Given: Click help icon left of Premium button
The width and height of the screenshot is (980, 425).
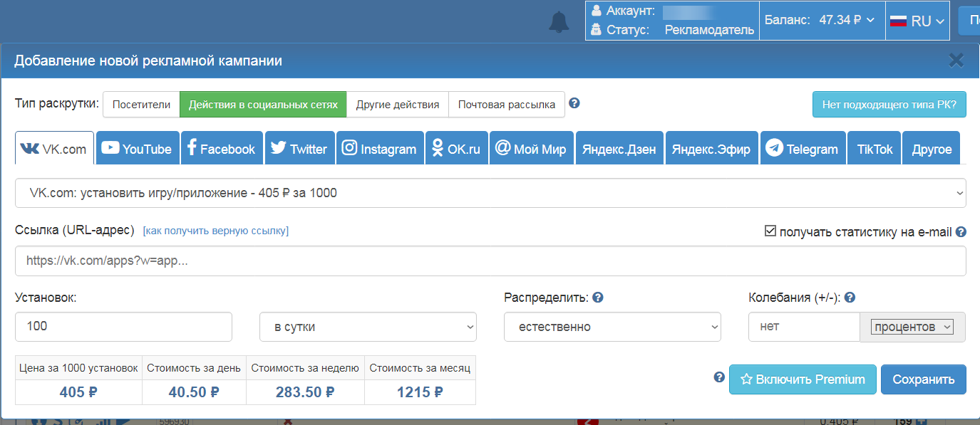Looking at the screenshot, I should click(x=719, y=377).
